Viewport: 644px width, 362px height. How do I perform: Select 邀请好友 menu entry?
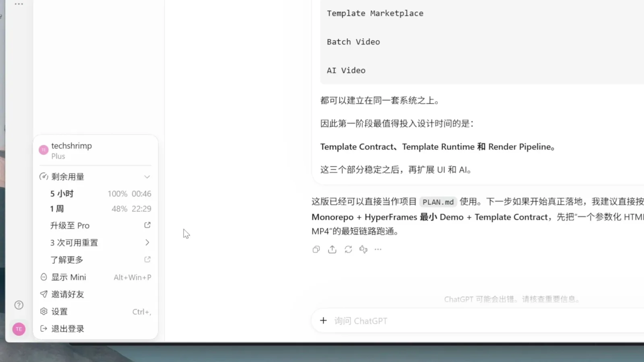(95, 294)
